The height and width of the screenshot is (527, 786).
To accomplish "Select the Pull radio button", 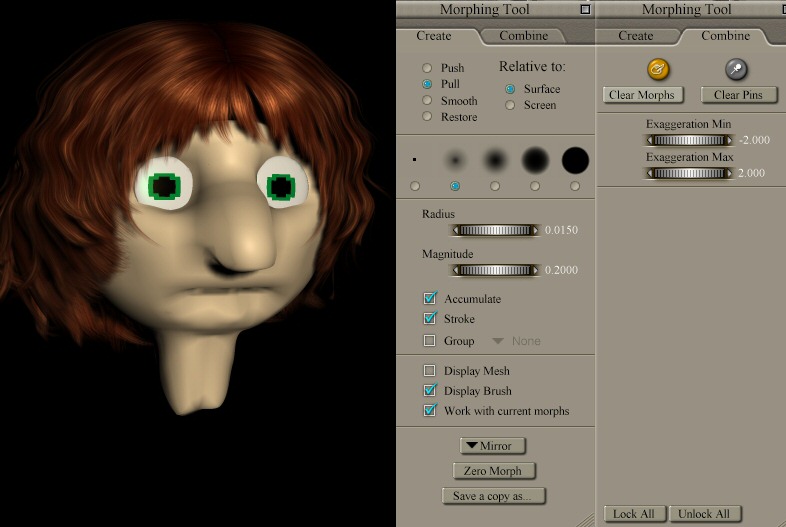I will [427, 84].
